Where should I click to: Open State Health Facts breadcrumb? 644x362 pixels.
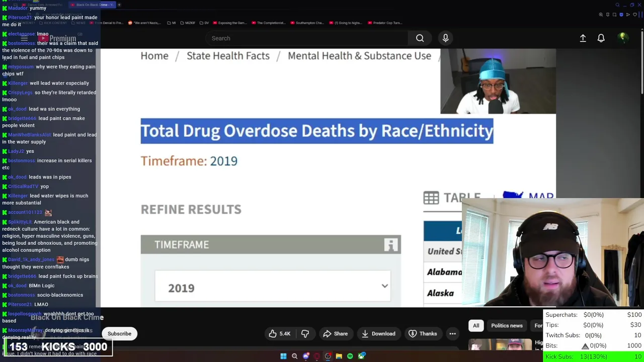[x=228, y=56]
